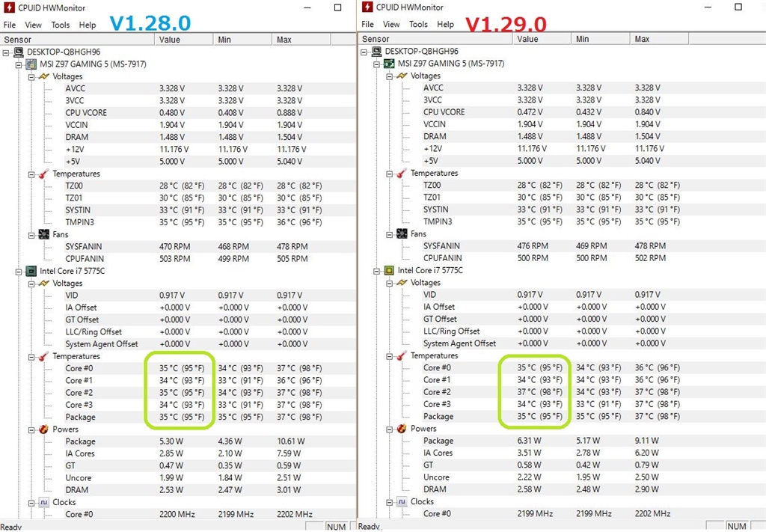Click MSI Z97 motherboard icon in left window
The image size is (766, 532).
coord(31,64)
